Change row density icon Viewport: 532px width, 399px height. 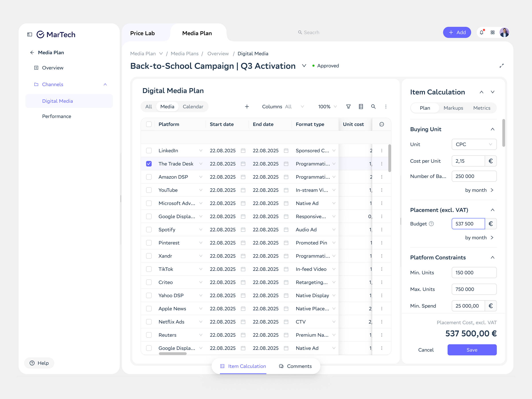361,107
